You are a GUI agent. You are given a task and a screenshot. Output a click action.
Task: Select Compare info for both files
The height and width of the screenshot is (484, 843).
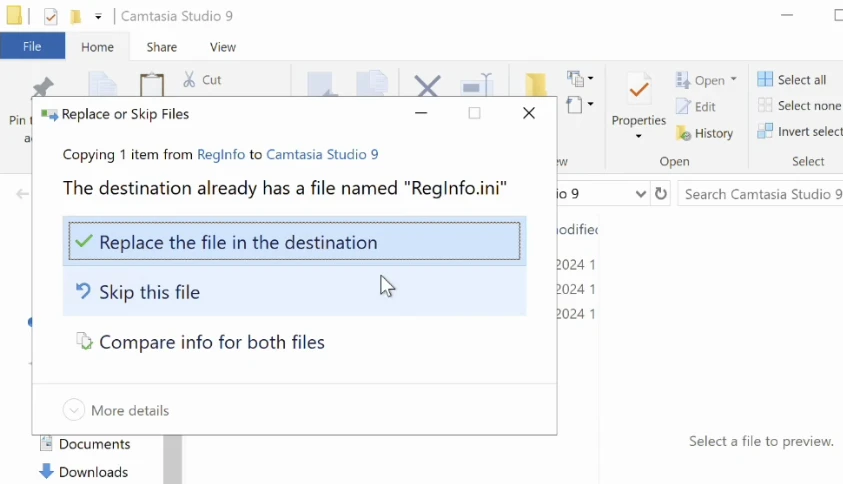[212, 342]
